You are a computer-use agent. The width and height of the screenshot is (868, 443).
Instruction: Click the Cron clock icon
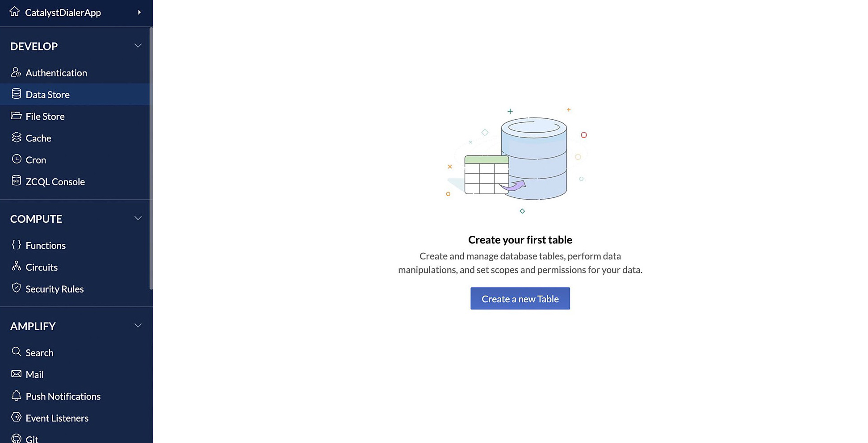(x=16, y=159)
